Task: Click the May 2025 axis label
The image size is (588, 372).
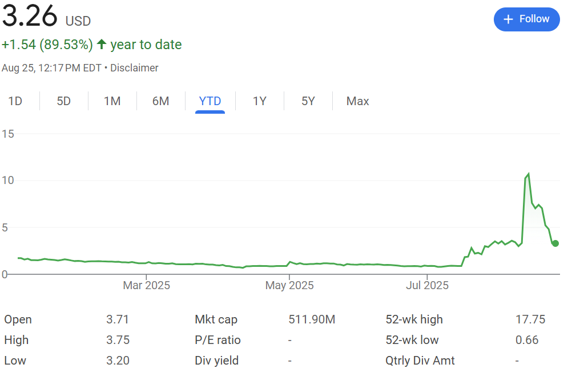Action: point(289,285)
